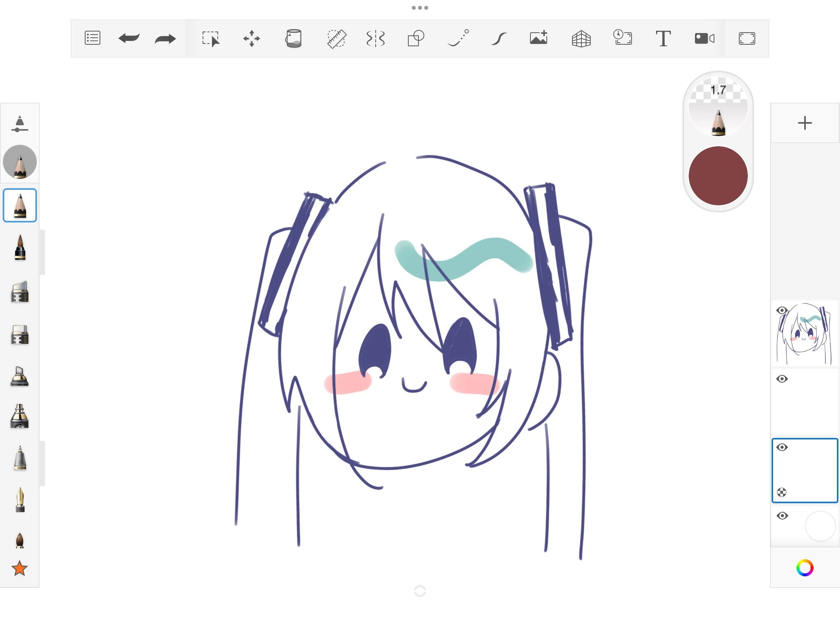
Task: Choose the chisel tip pen brush
Action: (19, 376)
